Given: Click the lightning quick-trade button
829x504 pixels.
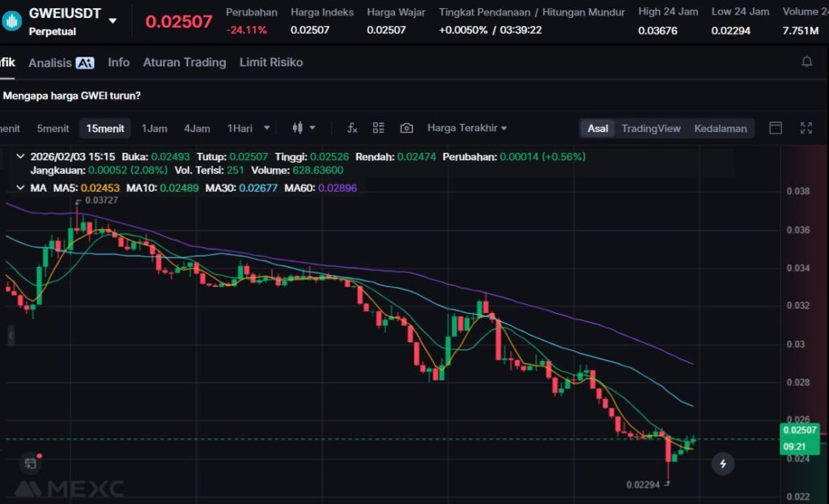Looking at the screenshot, I should click(x=723, y=464).
